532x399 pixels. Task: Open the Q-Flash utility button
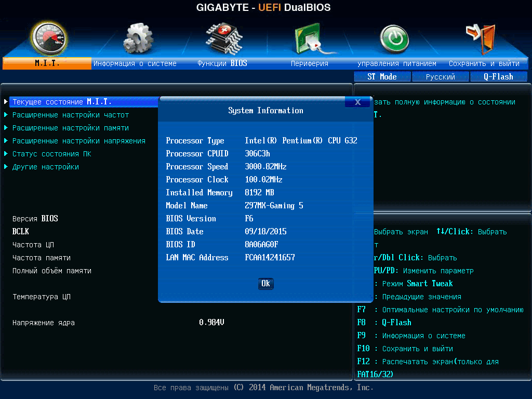pos(498,77)
